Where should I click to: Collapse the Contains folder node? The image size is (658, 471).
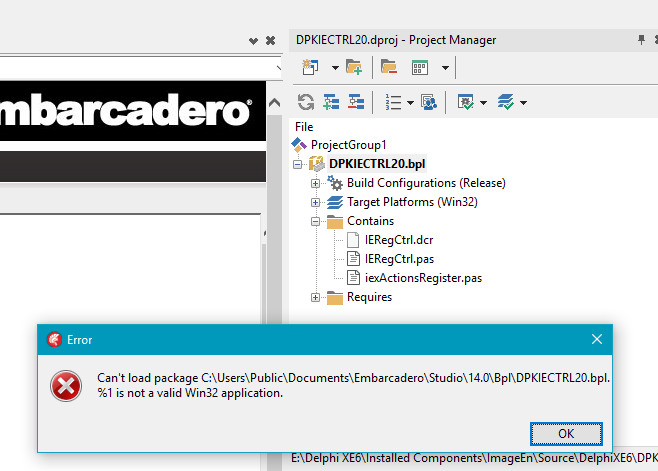coord(315,221)
